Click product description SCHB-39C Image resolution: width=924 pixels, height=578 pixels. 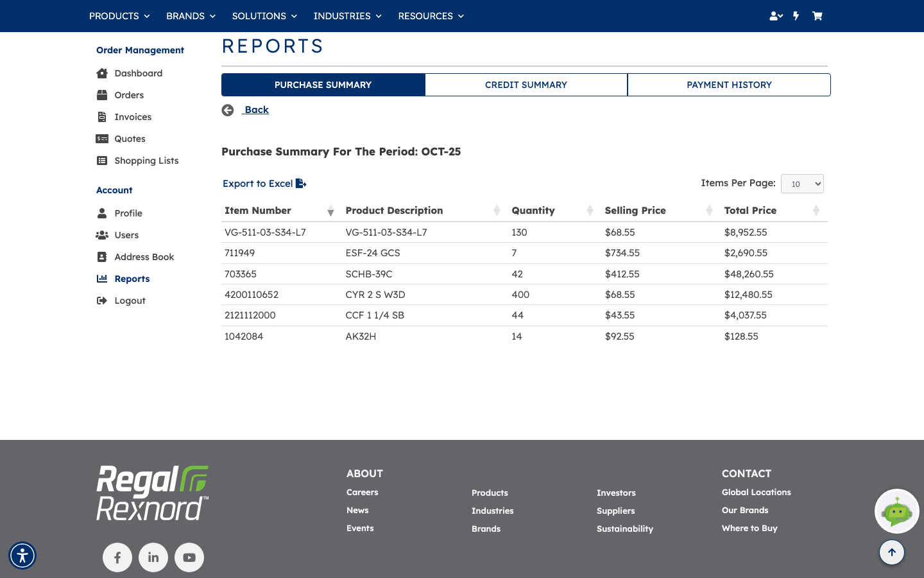369,274
